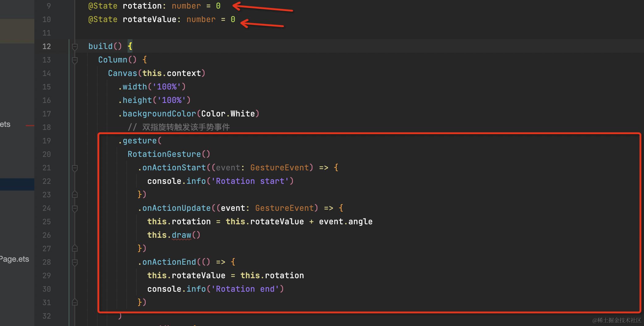Image resolution: width=644 pixels, height=326 pixels.
Task: Fold the onActionUpdate callback at line 24
Action: [x=75, y=208]
